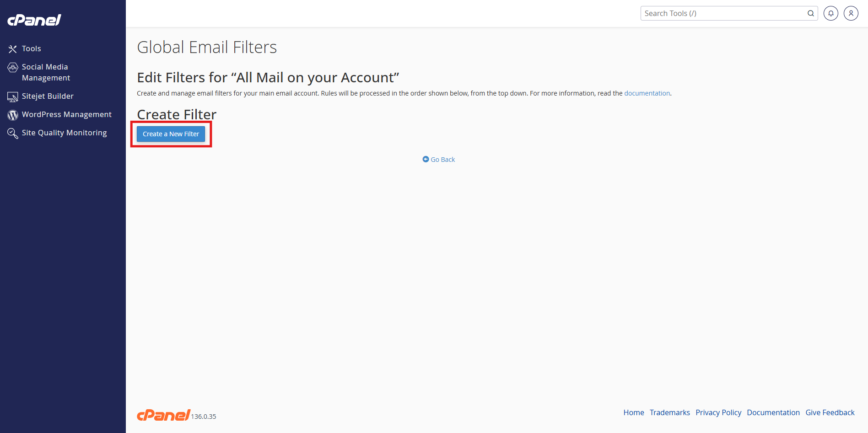Open Site Quality Monitoring

click(x=64, y=133)
